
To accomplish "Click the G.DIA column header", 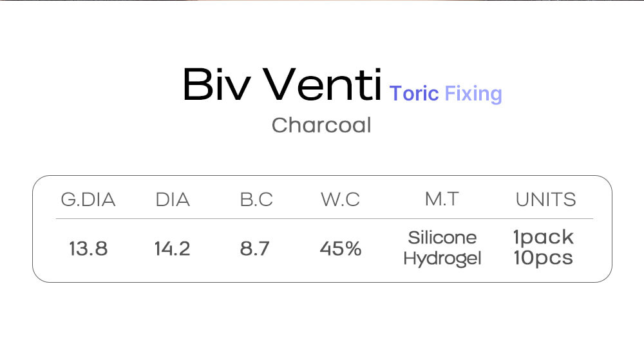I will point(88,200).
